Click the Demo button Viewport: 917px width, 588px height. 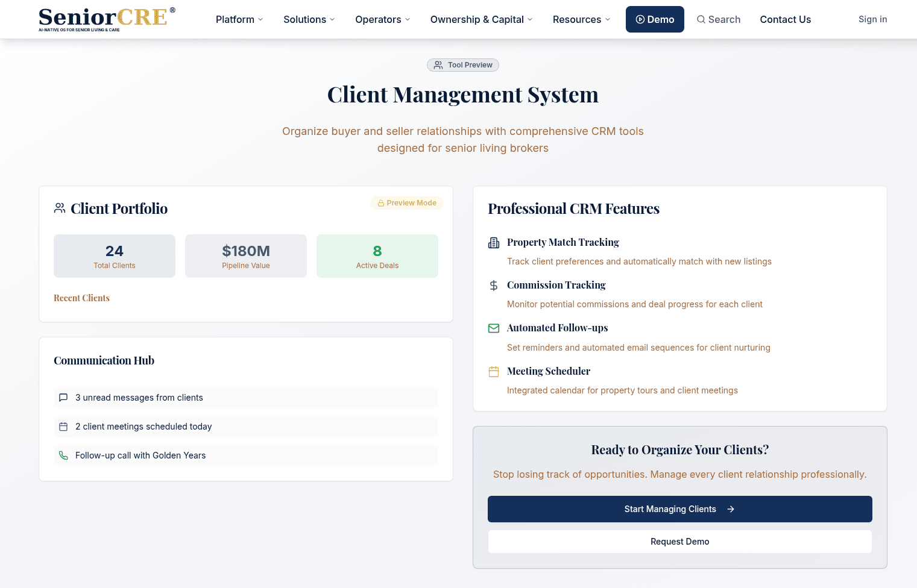click(655, 19)
